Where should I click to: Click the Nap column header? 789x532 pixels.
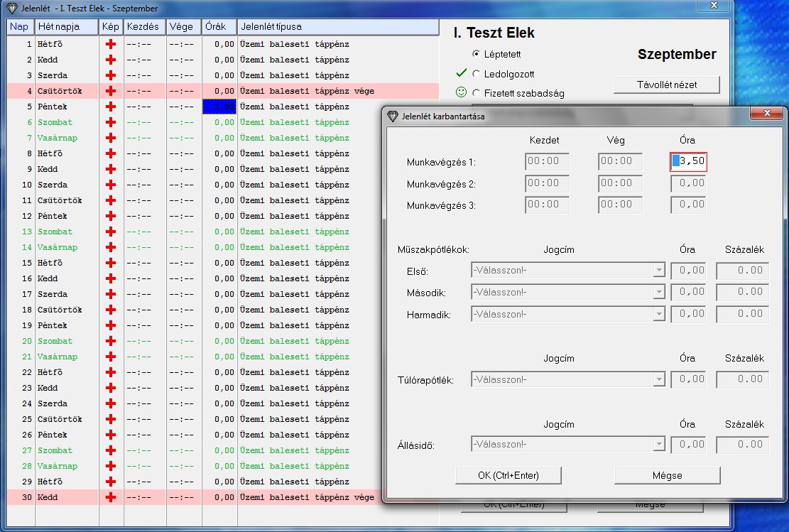click(18, 27)
